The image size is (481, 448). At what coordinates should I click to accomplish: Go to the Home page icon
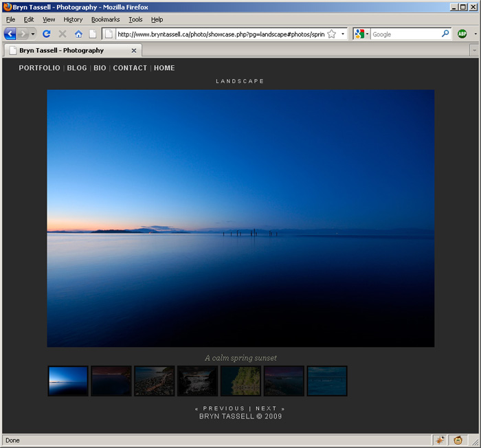click(78, 34)
